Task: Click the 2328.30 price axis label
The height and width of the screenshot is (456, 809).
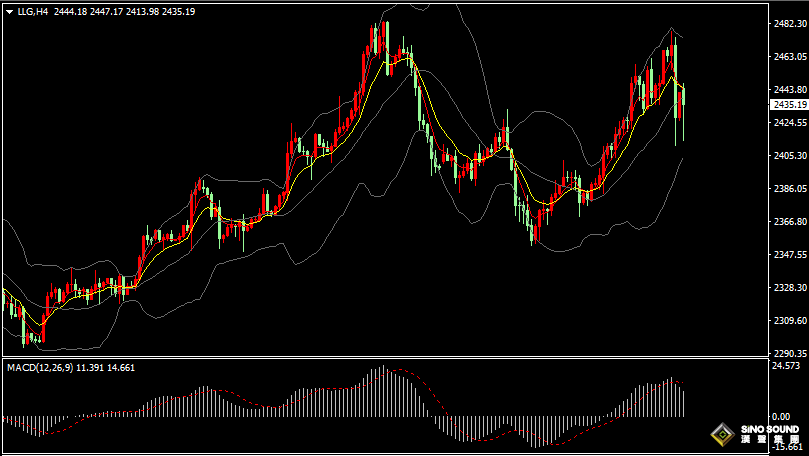Action: click(x=790, y=287)
